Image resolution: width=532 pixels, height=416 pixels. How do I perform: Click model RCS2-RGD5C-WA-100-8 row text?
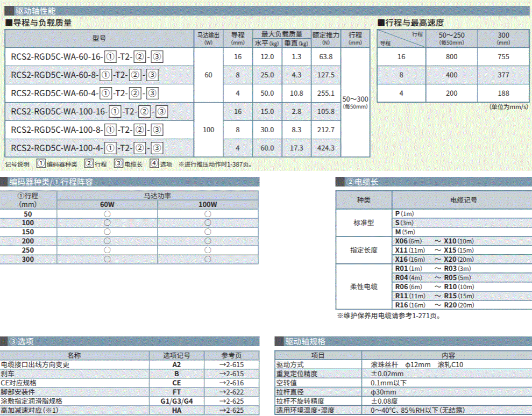coord(87,130)
